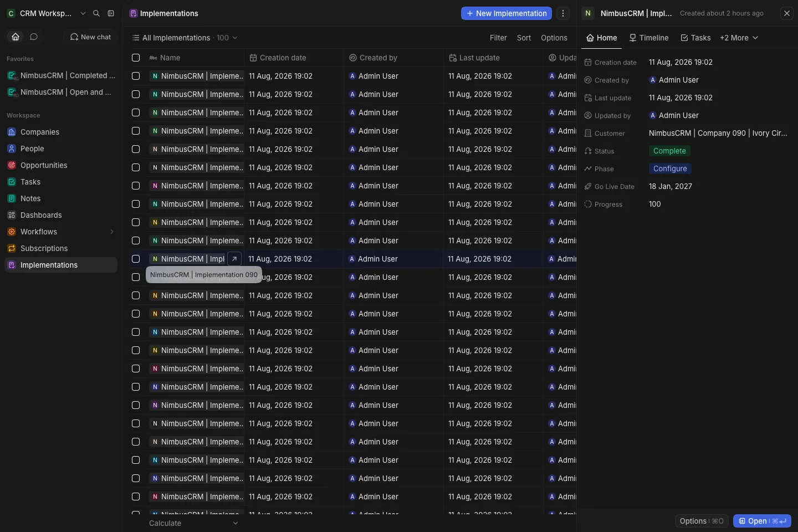Open the Calculate dropdown in footer
Screen dimensions: 798x532
click(x=193, y=523)
